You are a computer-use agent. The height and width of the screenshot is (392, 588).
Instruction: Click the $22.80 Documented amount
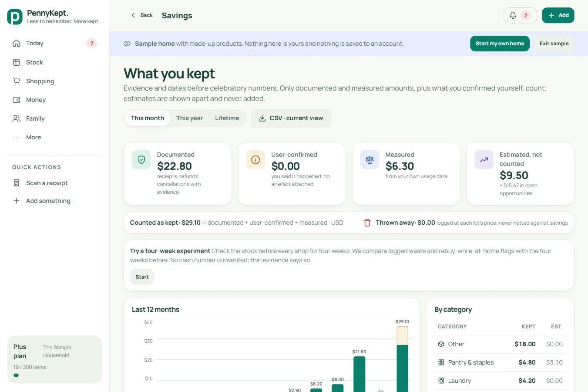(175, 166)
